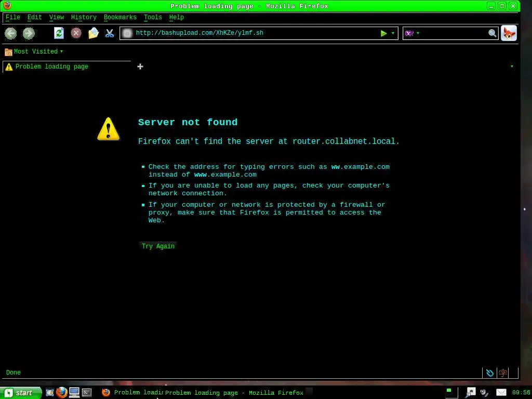Screen dimensions: 532x399
Task: Minimize the Firefox window
Action: 491,6
